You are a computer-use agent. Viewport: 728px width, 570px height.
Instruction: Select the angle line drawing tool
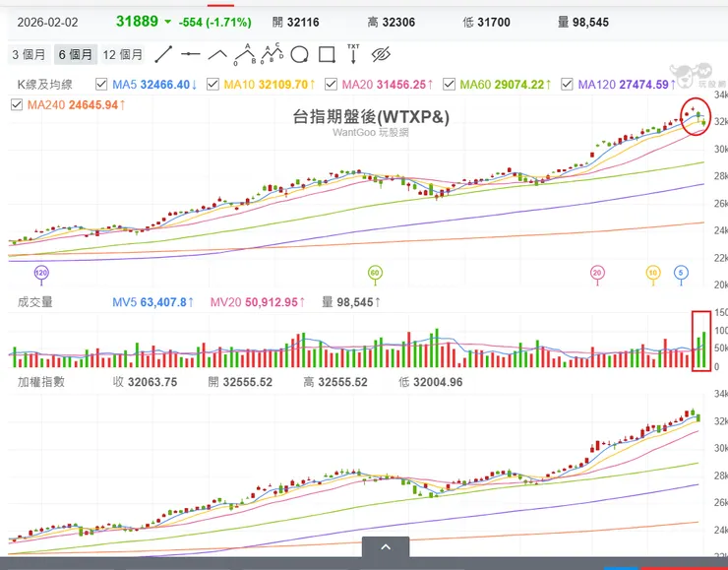[x=217, y=55]
